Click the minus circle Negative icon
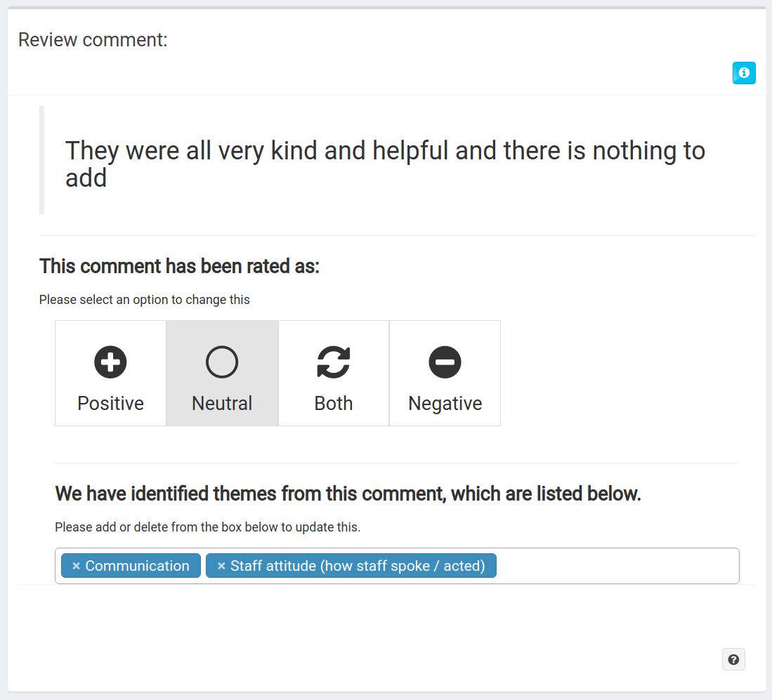This screenshot has height=700, width=772. point(445,362)
